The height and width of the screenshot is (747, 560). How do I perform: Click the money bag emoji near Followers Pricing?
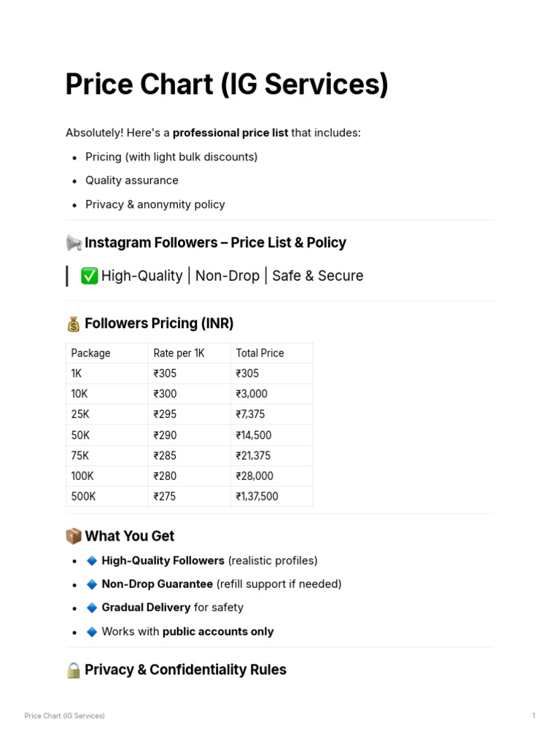(74, 324)
